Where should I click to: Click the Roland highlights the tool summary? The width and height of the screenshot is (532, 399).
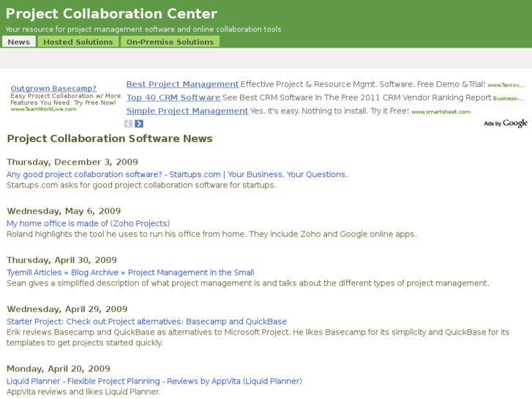tap(211, 234)
